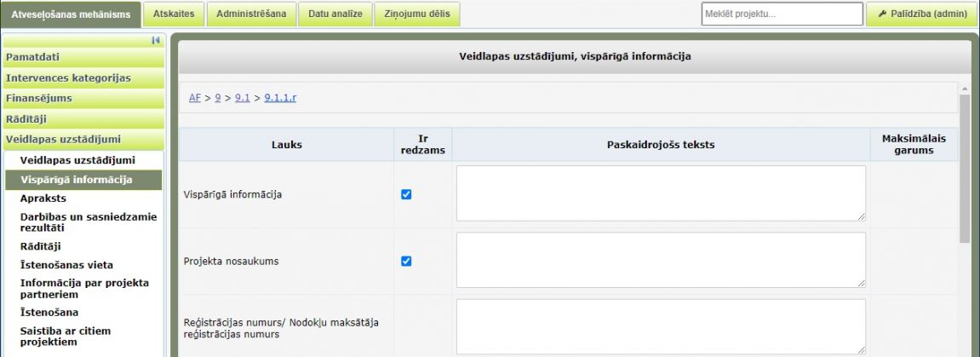
Task: Toggle Projekta nosaukums visibility checkbox
Action: [x=406, y=261]
